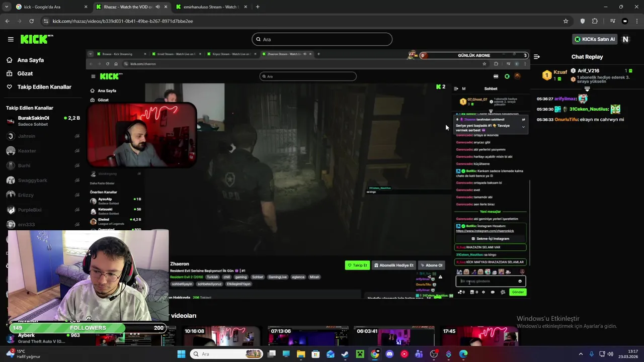Viewport: 644px width, 362px height.
Task: Click username arifyilmaz in Chat Replay
Action: [565, 99]
